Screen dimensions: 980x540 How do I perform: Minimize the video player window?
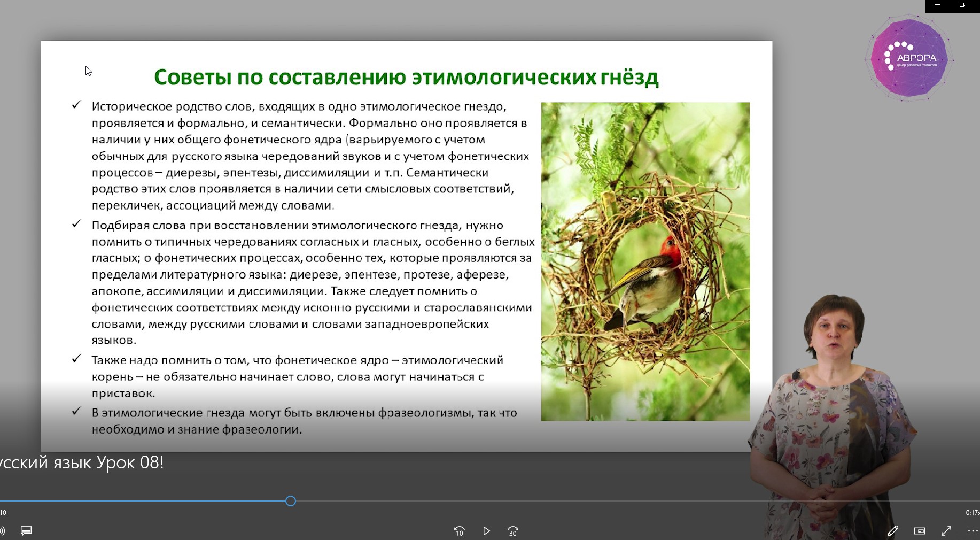point(938,5)
